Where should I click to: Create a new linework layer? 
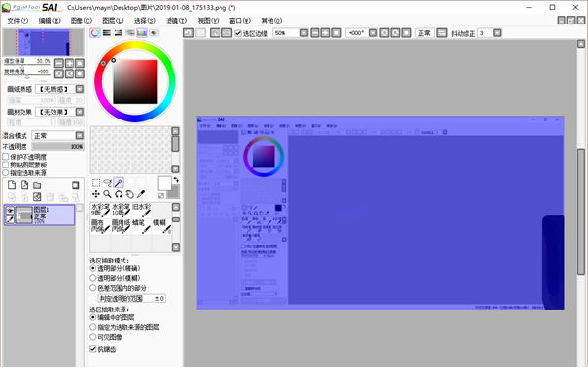[x=24, y=185]
